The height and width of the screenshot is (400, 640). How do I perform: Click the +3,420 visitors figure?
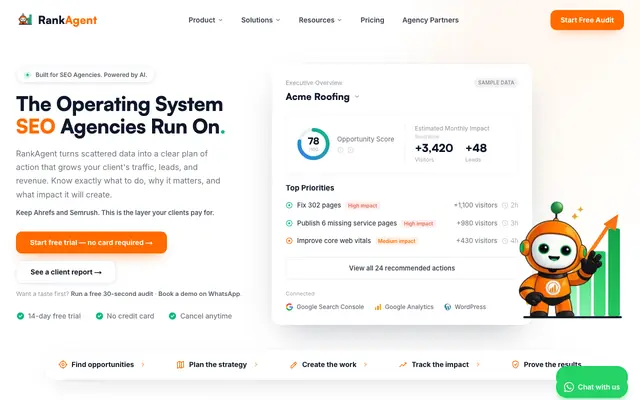coord(434,148)
